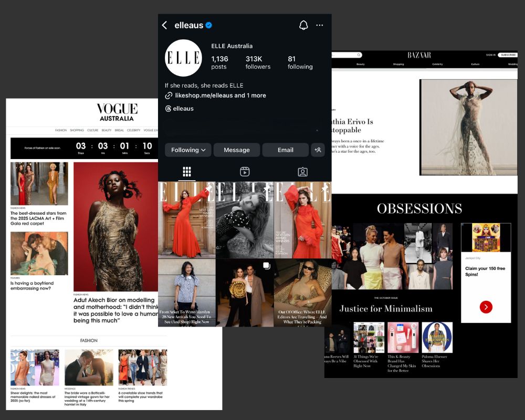Click the Subscribe button on Bazaar

click(508, 55)
